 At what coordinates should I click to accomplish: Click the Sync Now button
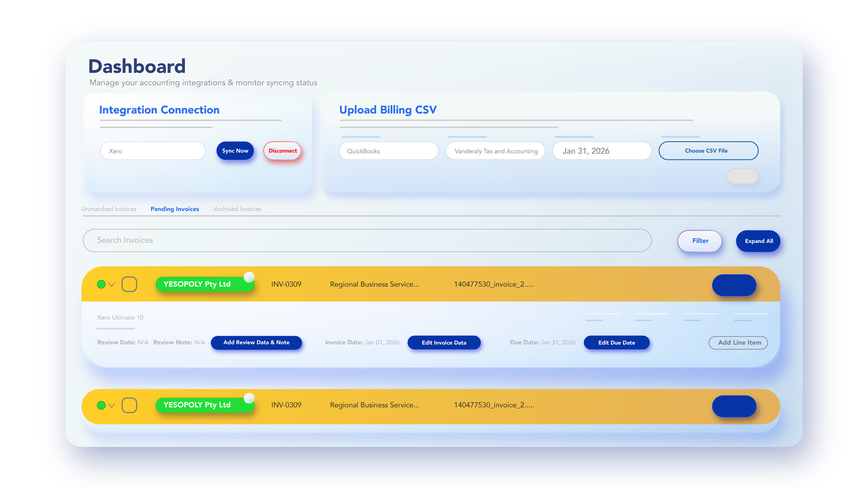click(235, 151)
